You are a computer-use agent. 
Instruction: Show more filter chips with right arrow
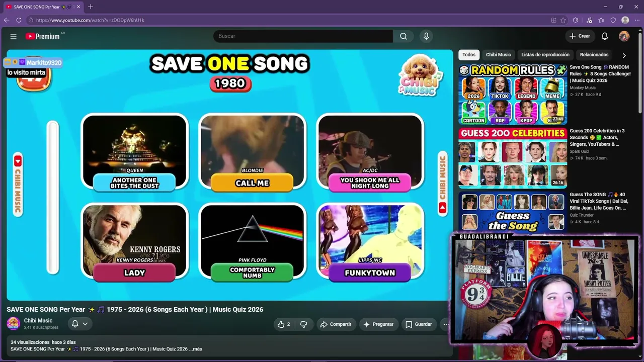pyautogui.click(x=624, y=55)
